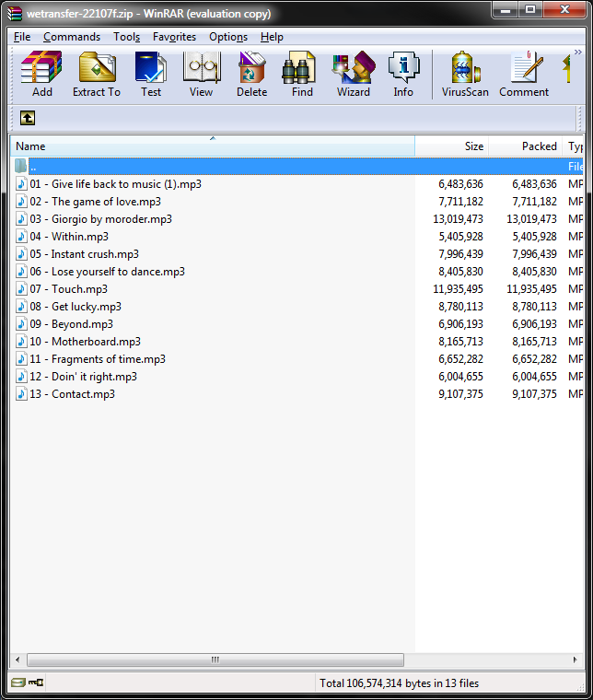Viewport: 593px width, 700px height.
Task: Sort by the Name column header
Action: (x=213, y=146)
